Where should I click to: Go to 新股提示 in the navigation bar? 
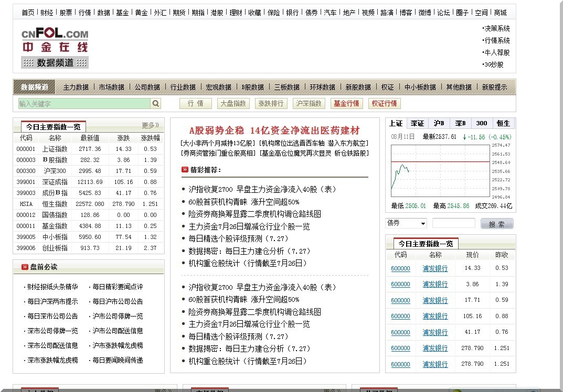(494, 87)
